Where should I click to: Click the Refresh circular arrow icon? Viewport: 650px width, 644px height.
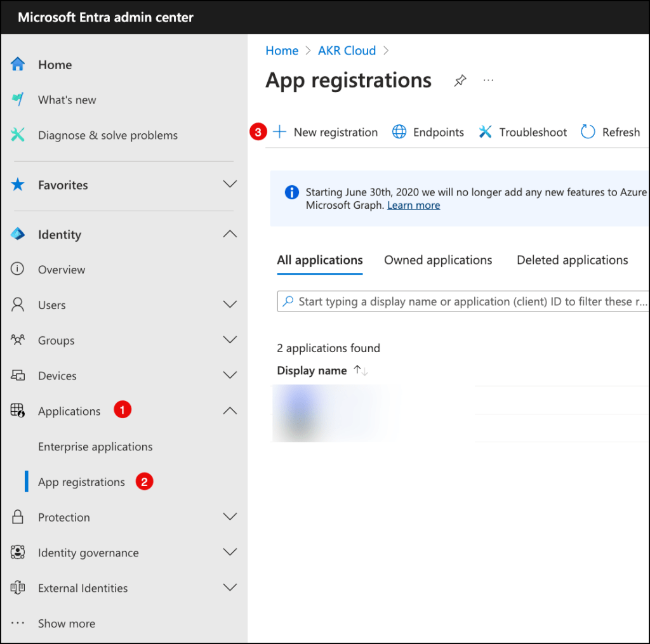(x=588, y=132)
